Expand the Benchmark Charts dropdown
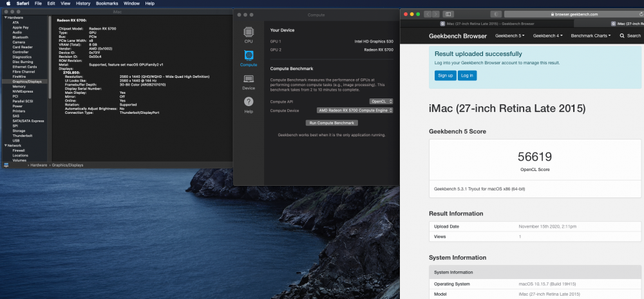This screenshot has height=299, width=644. click(591, 35)
